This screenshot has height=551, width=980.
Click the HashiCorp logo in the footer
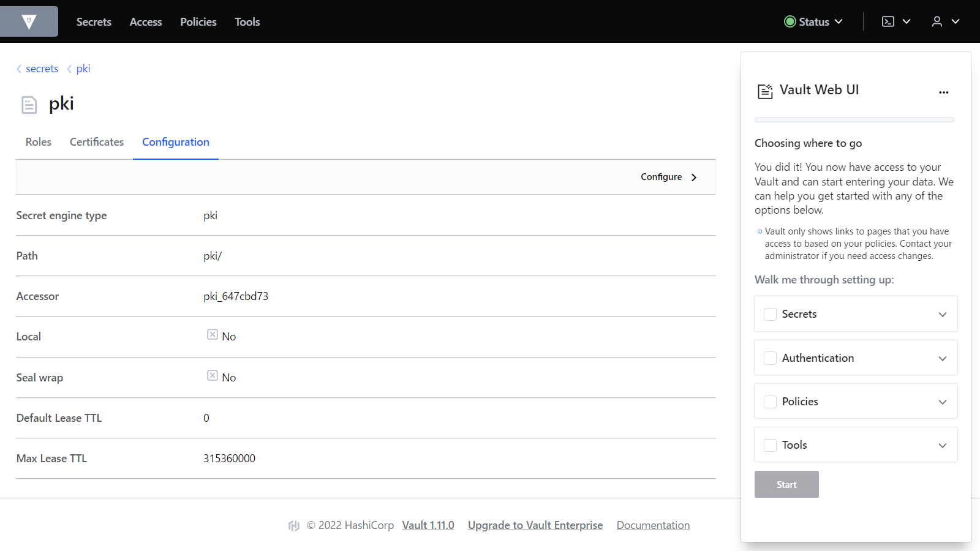coord(294,525)
